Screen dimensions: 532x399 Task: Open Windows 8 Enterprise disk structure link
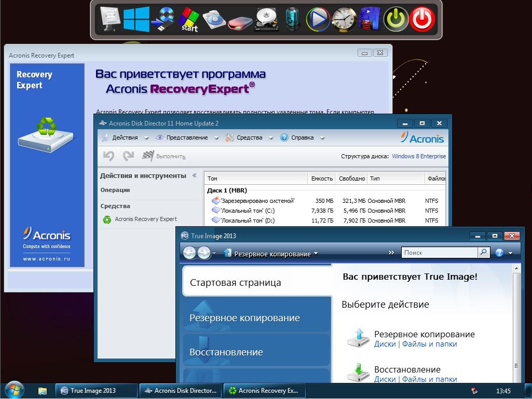pos(419,156)
